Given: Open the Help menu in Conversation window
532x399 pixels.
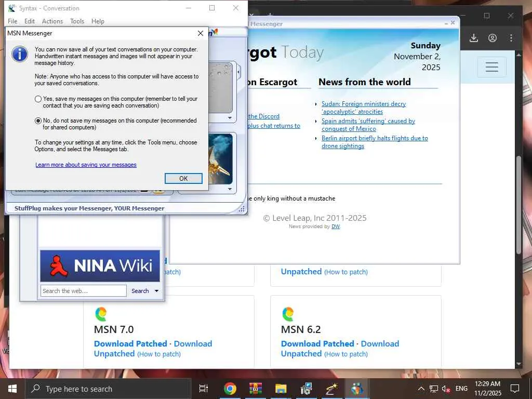Looking at the screenshot, I should coord(98,21).
